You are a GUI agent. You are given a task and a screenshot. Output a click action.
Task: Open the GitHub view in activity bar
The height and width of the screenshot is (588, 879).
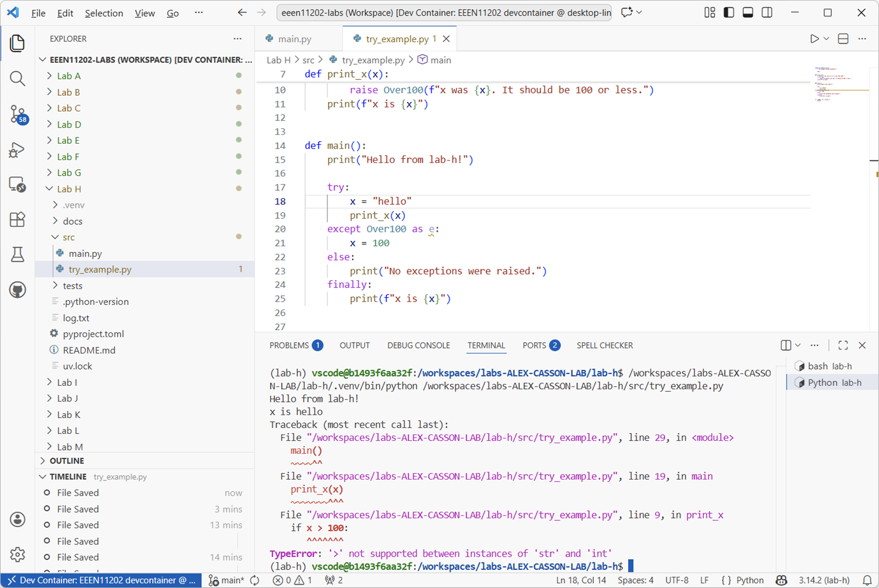pyautogui.click(x=17, y=290)
